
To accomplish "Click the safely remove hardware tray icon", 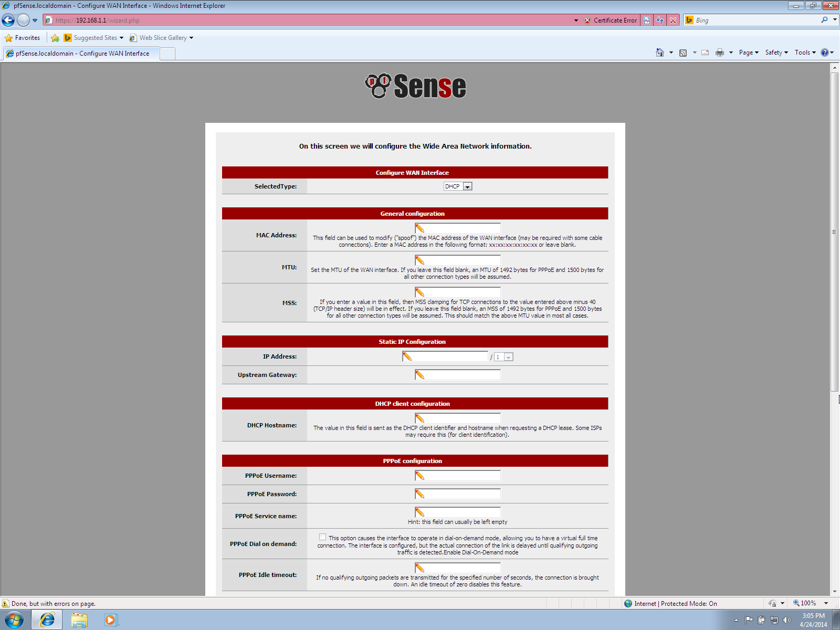I will tap(761, 620).
